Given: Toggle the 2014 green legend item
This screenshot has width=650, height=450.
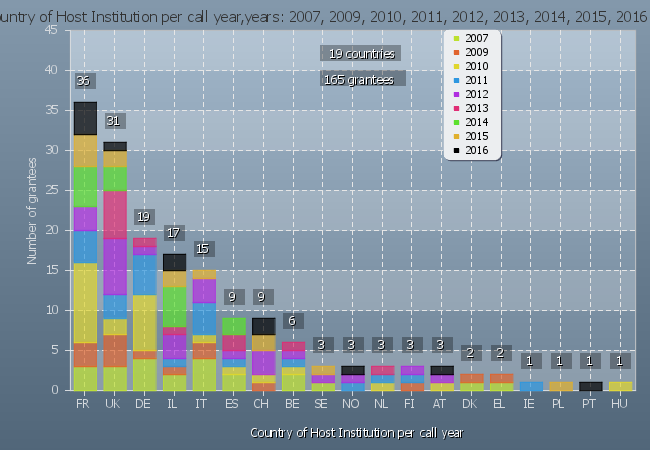Looking at the screenshot, I should 476,122.
